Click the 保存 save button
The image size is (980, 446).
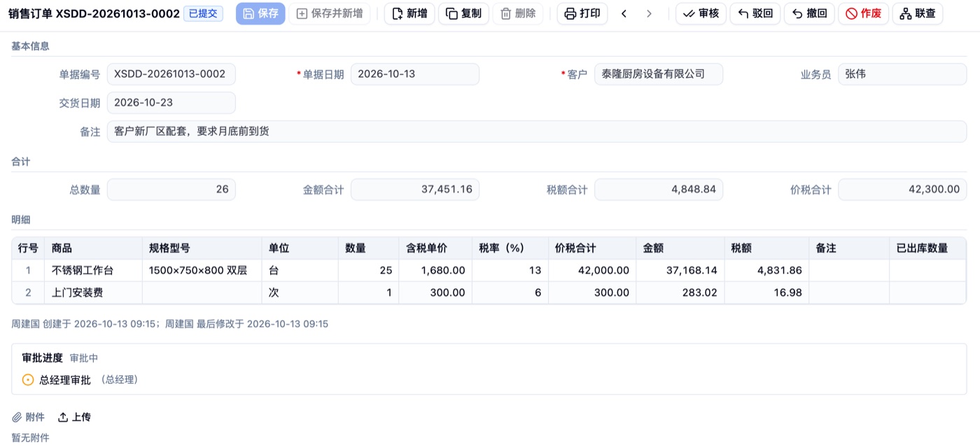click(260, 13)
